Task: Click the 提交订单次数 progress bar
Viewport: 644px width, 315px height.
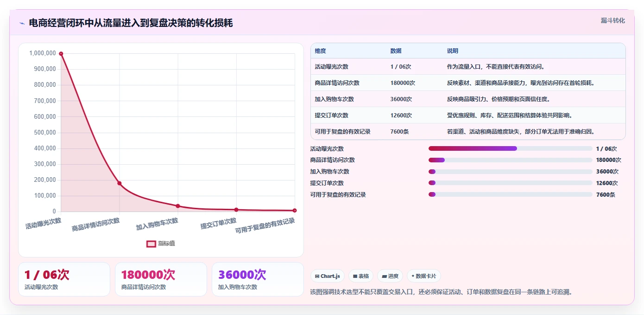Action: point(511,183)
